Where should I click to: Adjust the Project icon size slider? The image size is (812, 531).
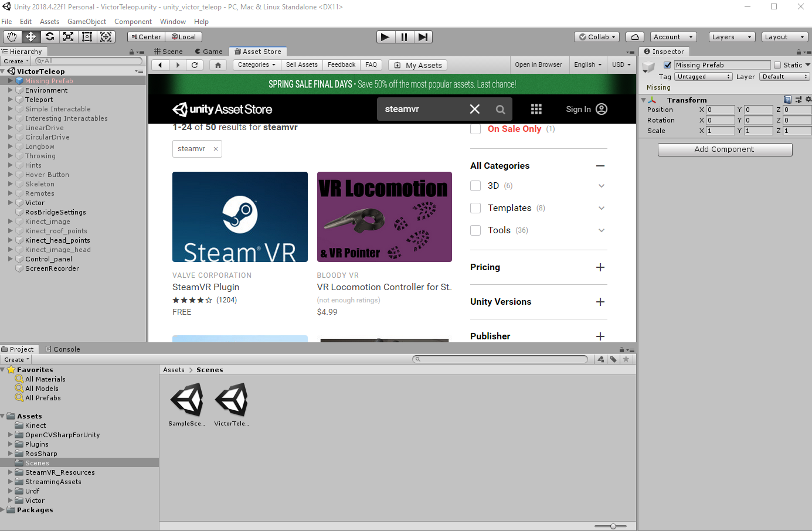coord(613,526)
